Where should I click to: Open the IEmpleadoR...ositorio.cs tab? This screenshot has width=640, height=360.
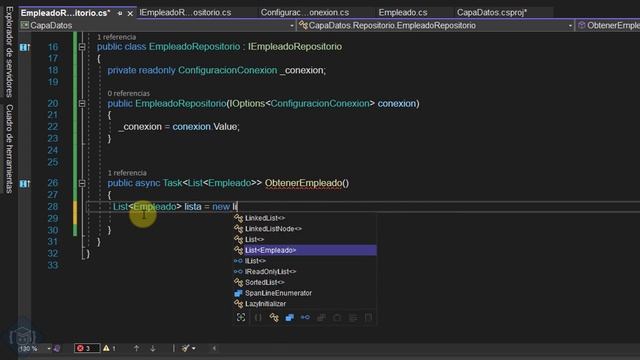(185, 13)
